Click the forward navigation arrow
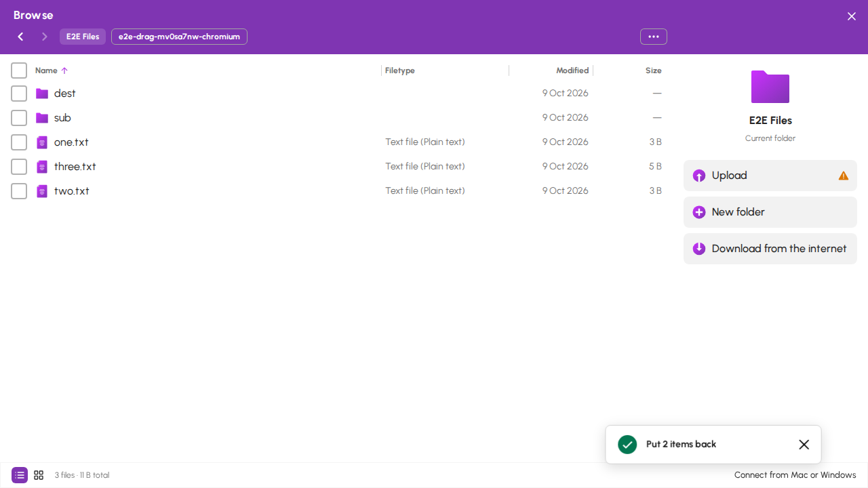Viewport: 868px width, 488px height. point(45,37)
